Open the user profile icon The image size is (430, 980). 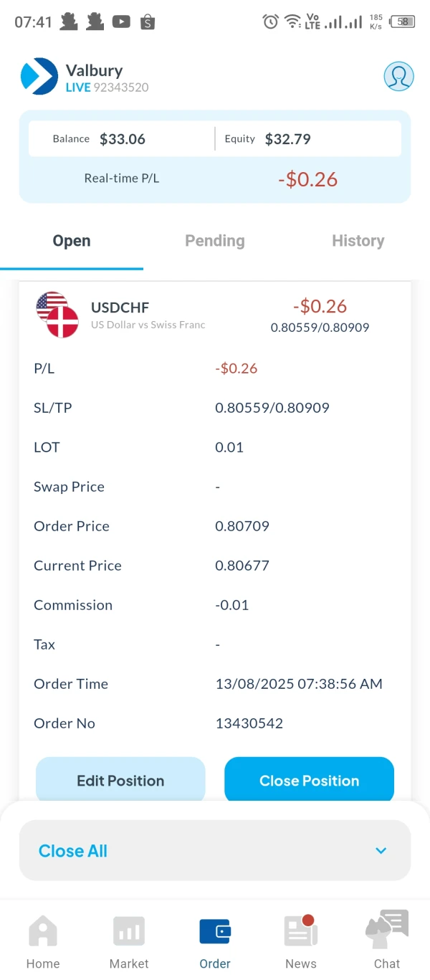pos(398,76)
